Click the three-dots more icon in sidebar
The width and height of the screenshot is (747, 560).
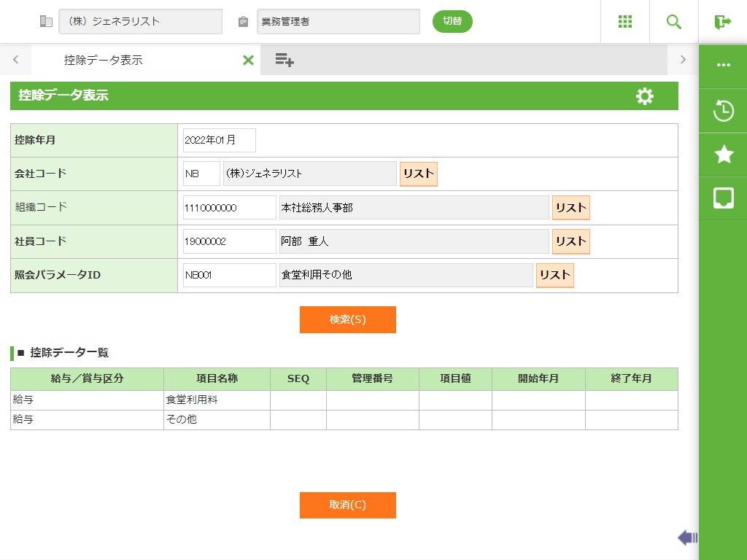[723, 65]
